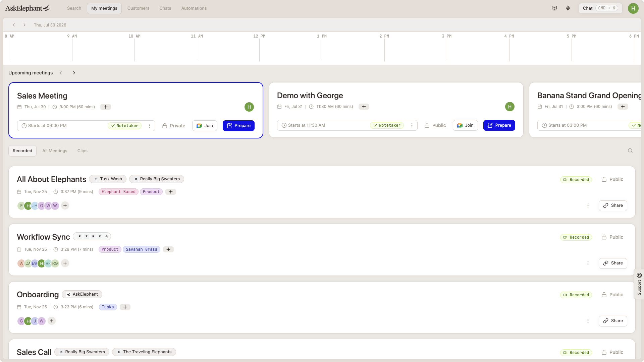Add participant to Onboarding meeting
The height and width of the screenshot is (362, 644).
click(x=52, y=321)
